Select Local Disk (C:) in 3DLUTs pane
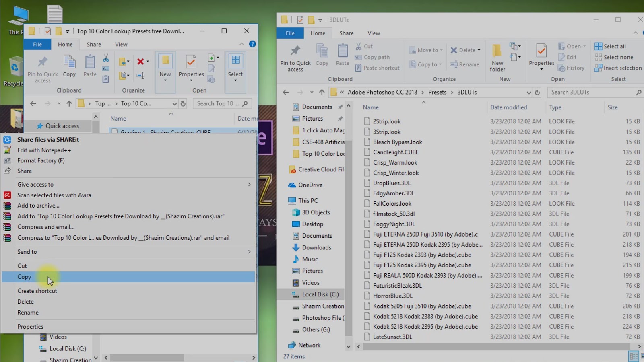This screenshot has height=362, width=644. pyautogui.click(x=320, y=294)
